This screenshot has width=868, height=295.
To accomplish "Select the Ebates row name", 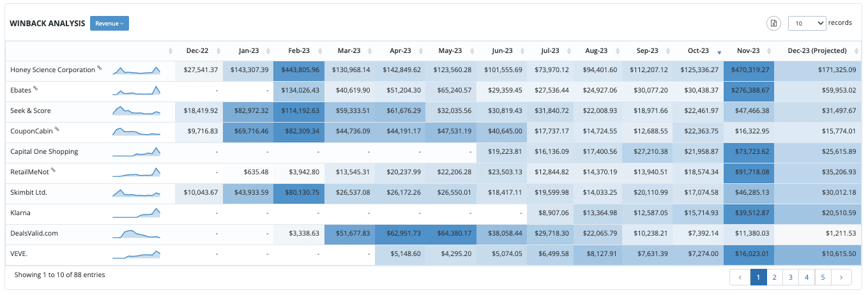I will point(21,90).
